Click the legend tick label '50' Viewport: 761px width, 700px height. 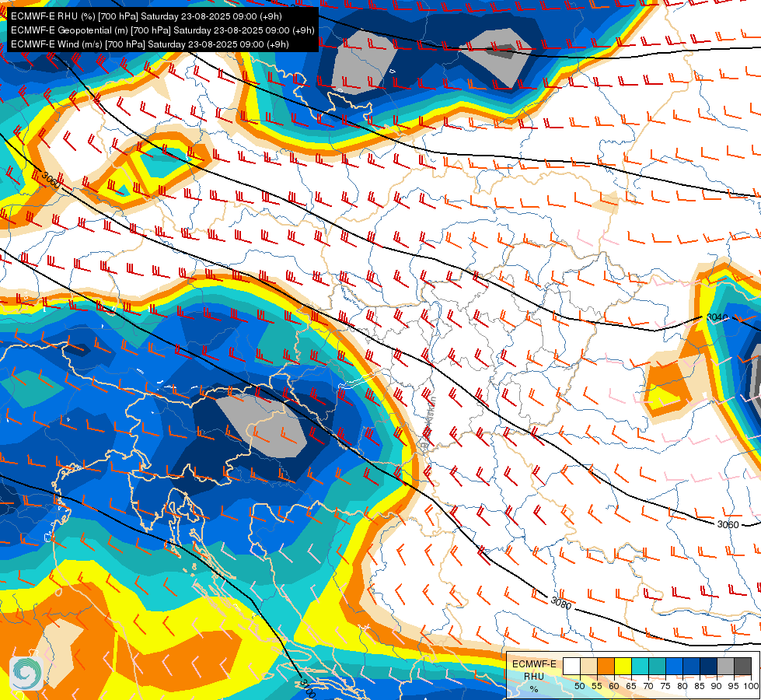point(579,686)
